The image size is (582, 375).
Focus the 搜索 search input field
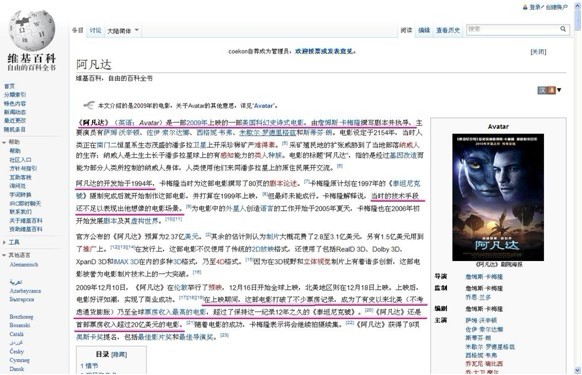click(512, 29)
